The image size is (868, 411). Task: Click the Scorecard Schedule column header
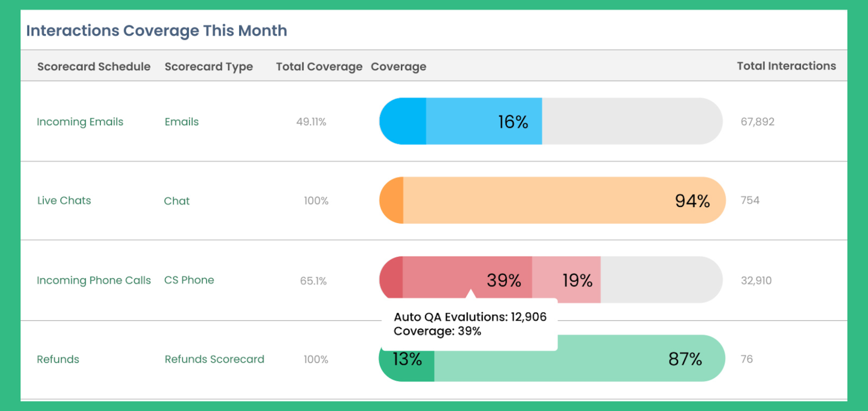94,67
